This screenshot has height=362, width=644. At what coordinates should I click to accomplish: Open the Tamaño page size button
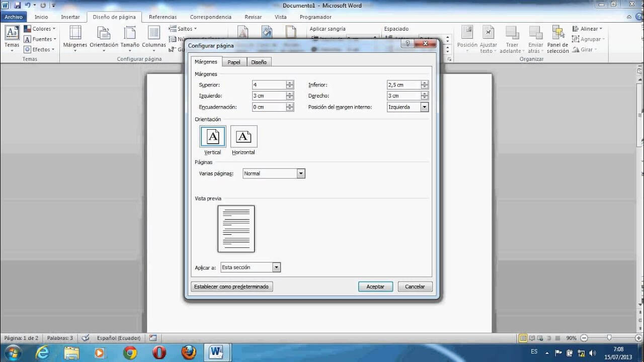[130, 37]
